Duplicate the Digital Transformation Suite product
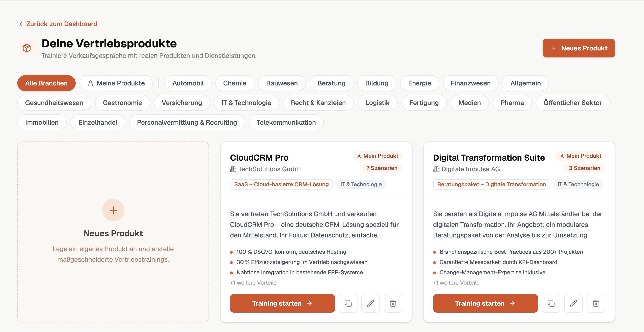Screen dimensions: 644x332 point(551,303)
